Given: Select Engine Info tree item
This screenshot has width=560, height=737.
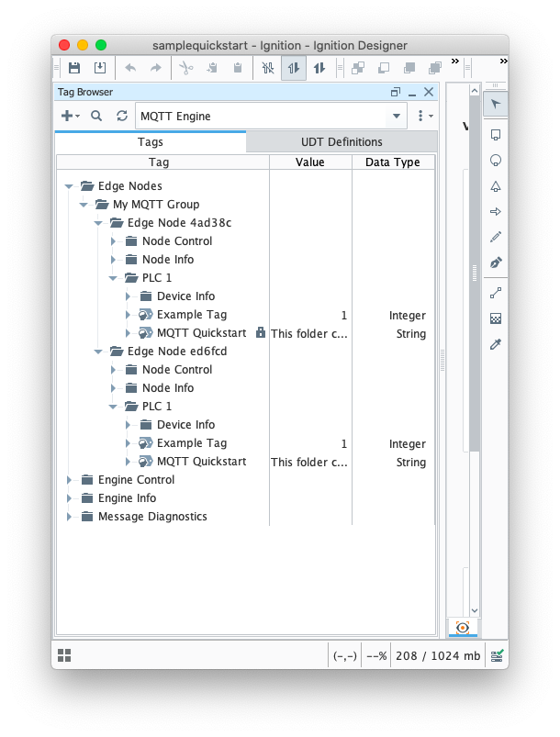Looking at the screenshot, I should pyautogui.click(x=127, y=498).
